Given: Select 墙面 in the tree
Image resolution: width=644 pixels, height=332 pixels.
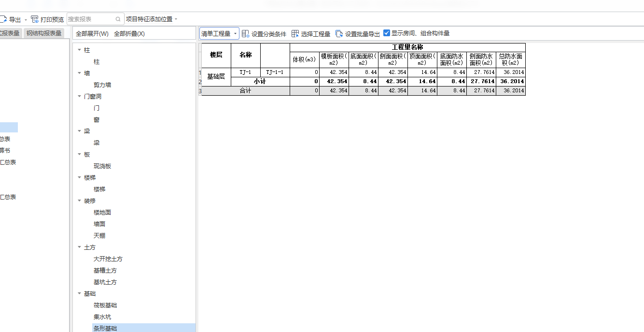Looking at the screenshot, I should coord(99,224).
